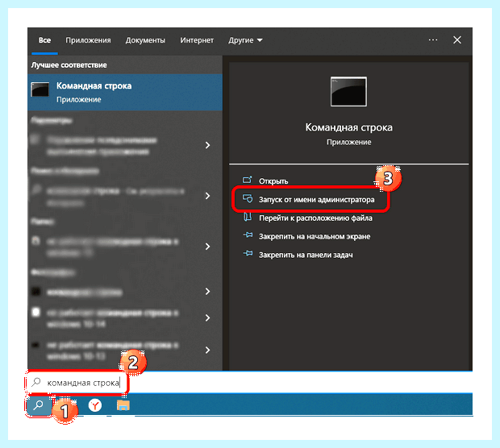Click the Командная строка icon in results list
500x448 pixels.
[40, 89]
